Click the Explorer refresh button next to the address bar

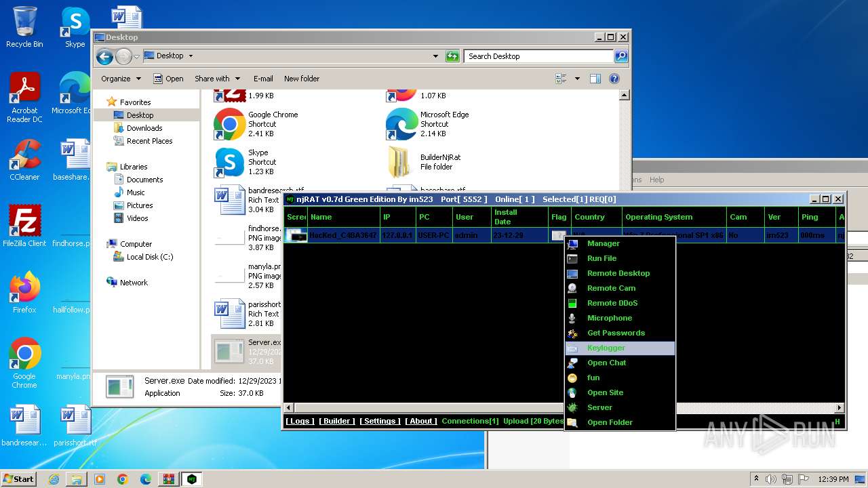click(452, 56)
